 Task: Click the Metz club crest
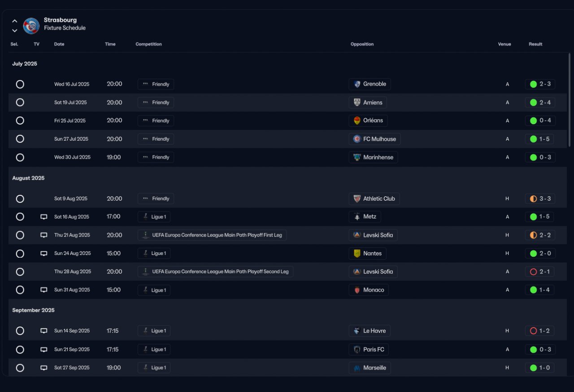tap(357, 217)
